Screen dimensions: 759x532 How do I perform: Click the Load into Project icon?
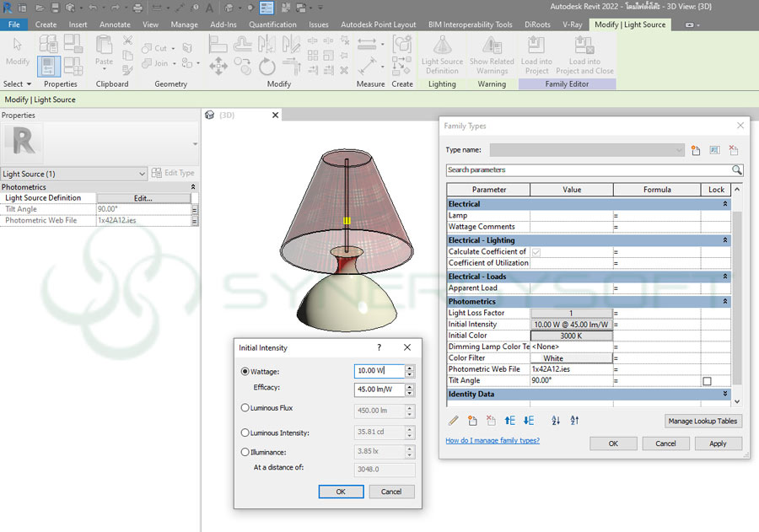tap(536, 46)
